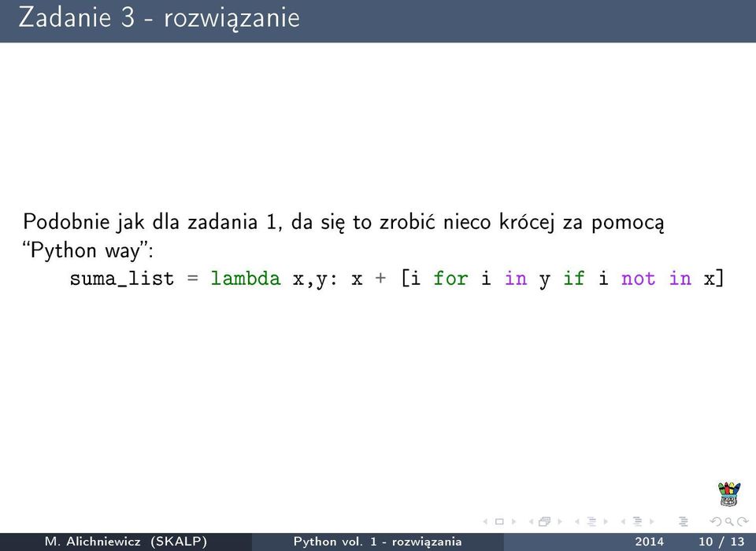Go to next subsection arrow
This screenshot has width=756, height=551.
pyautogui.click(x=606, y=522)
